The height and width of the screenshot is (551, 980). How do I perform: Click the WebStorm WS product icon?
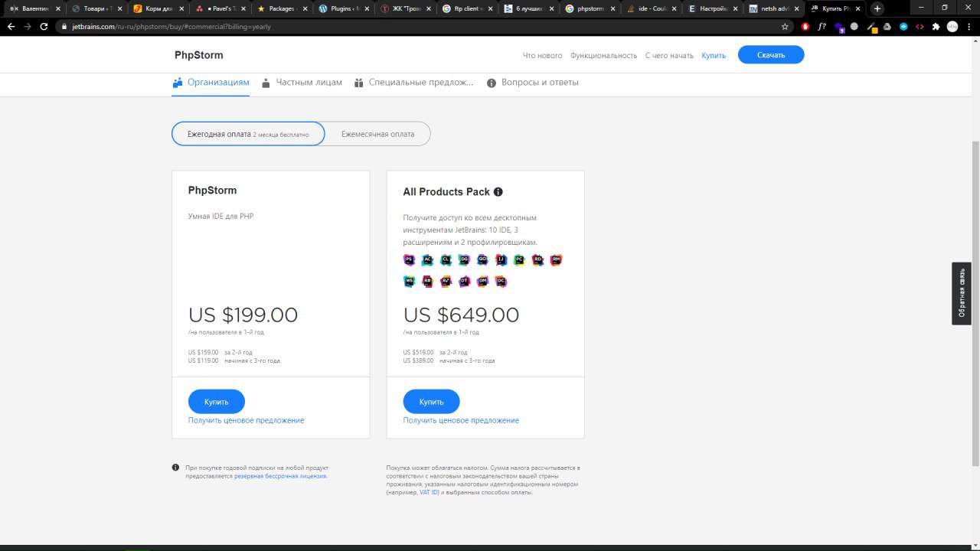click(409, 282)
